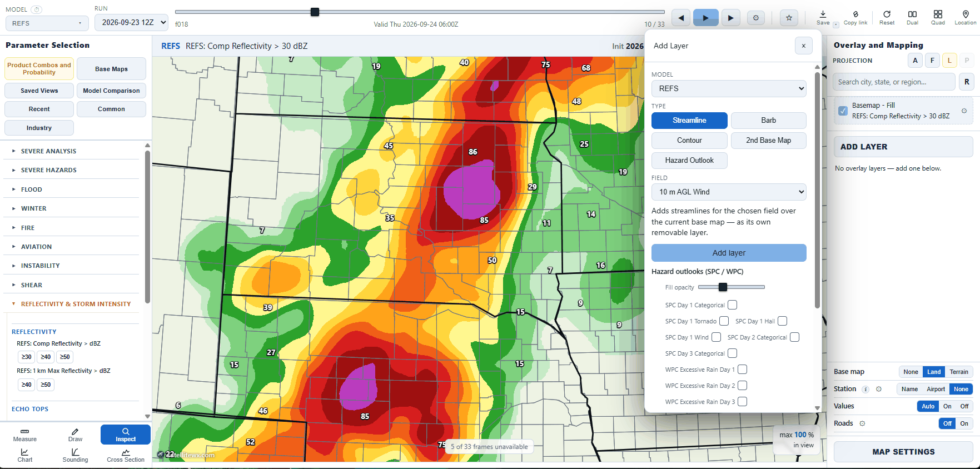Enable SPC Day 1 Categorical outlook

click(x=733, y=305)
